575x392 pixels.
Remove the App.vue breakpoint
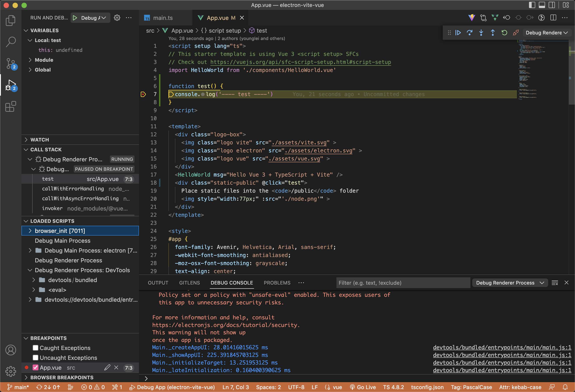point(116,367)
